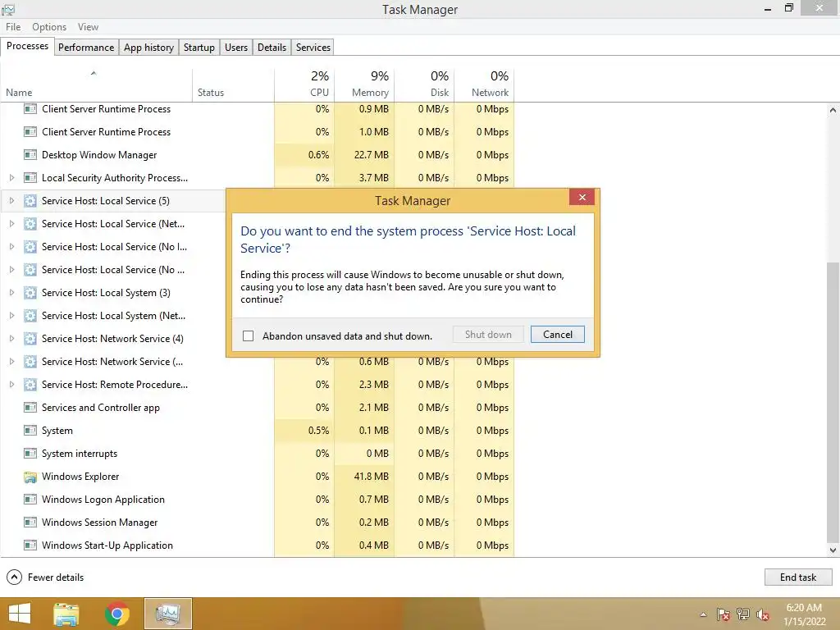Screen dimensions: 840x630
Task: Click the process list scrollbar down arrow
Action: pos(833,550)
